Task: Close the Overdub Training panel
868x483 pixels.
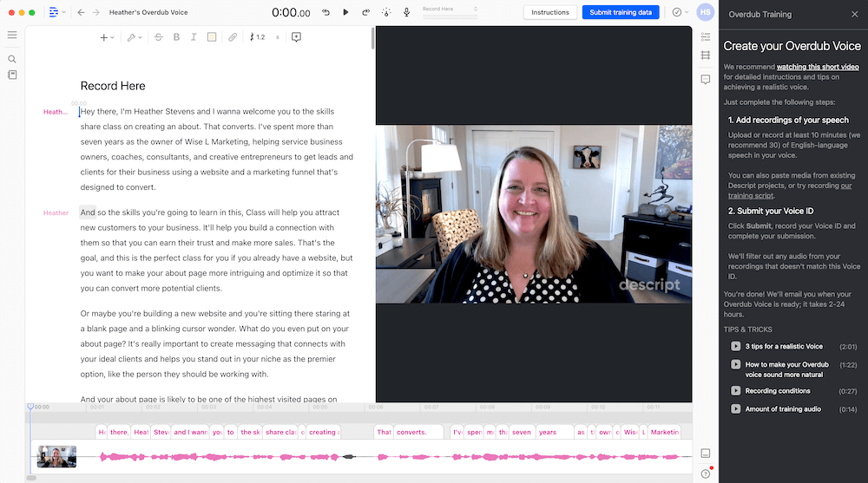Action: coord(854,15)
